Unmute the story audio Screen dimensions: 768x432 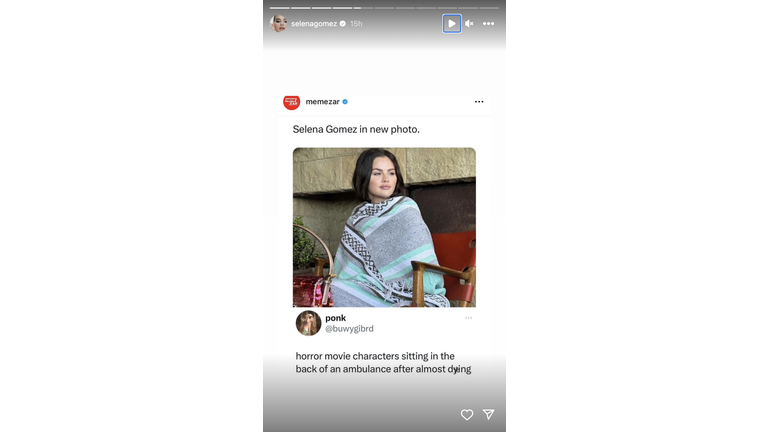pos(469,24)
